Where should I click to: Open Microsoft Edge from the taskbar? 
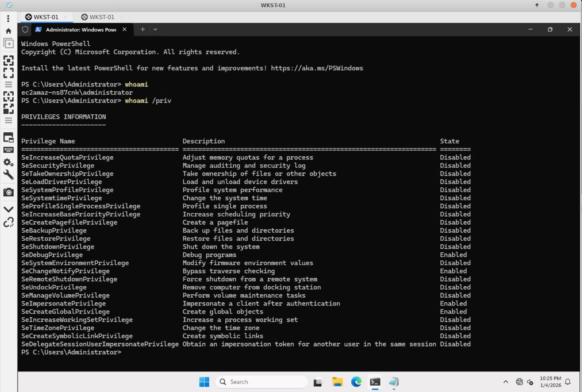[356, 382]
